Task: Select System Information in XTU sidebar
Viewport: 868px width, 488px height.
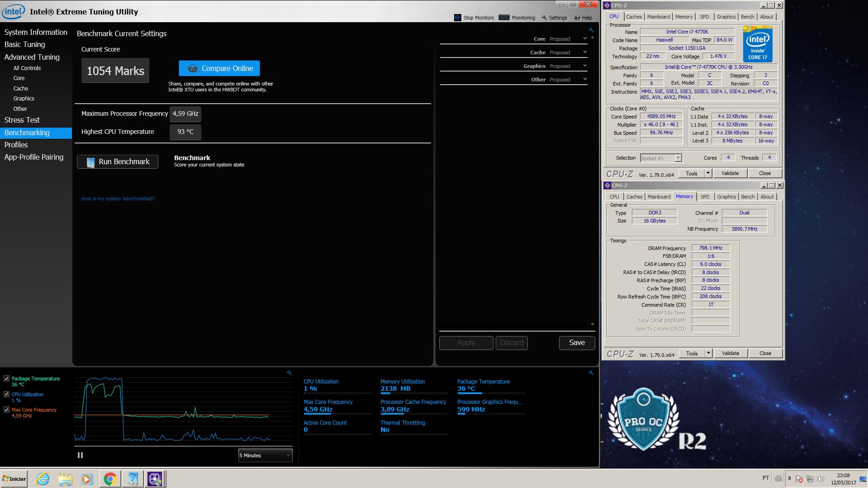Action: (x=36, y=32)
